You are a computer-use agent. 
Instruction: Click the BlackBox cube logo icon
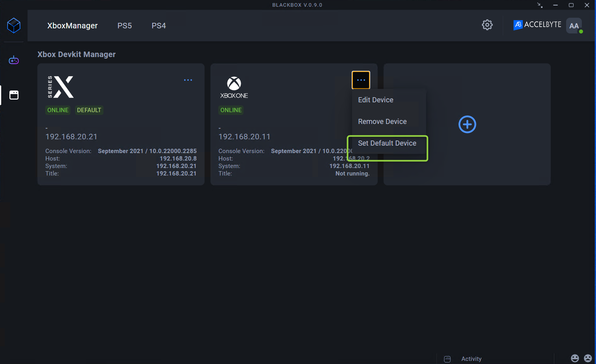click(x=14, y=26)
